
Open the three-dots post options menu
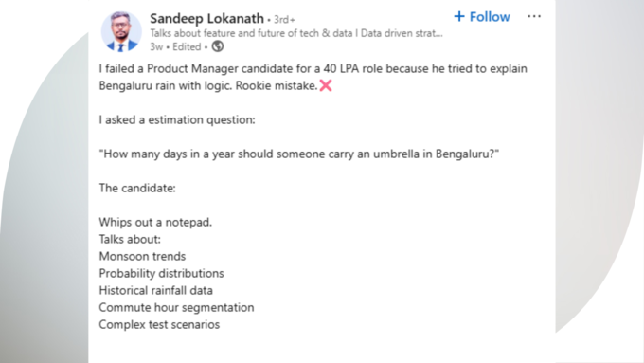pyautogui.click(x=534, y=16)
